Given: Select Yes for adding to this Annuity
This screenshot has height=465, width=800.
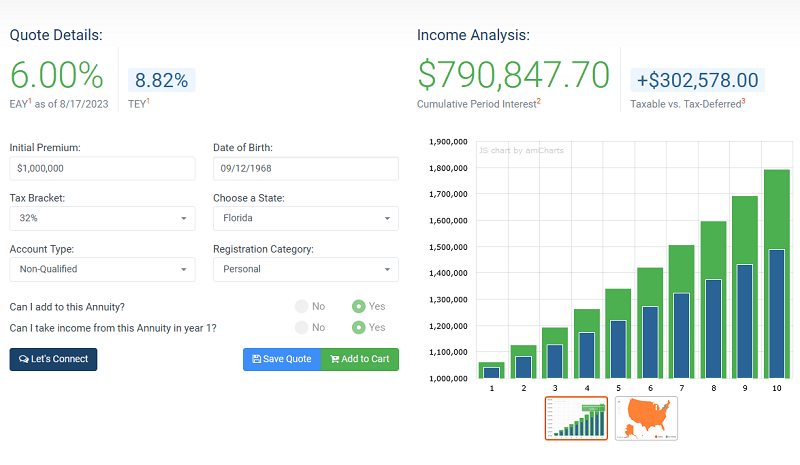Looking at the screenshot, I should click(x=359, y=306).
